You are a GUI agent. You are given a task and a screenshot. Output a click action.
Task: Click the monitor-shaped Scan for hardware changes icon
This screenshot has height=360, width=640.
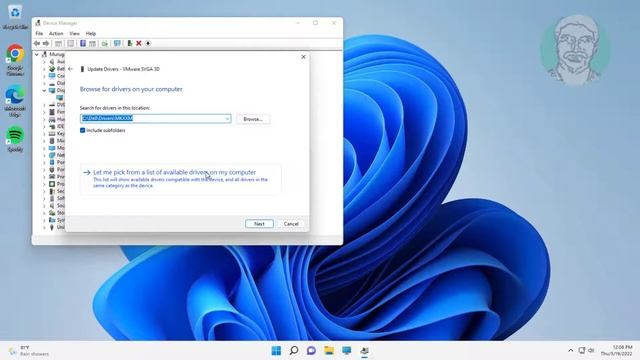pyautogui.click(x=117, y=43)
